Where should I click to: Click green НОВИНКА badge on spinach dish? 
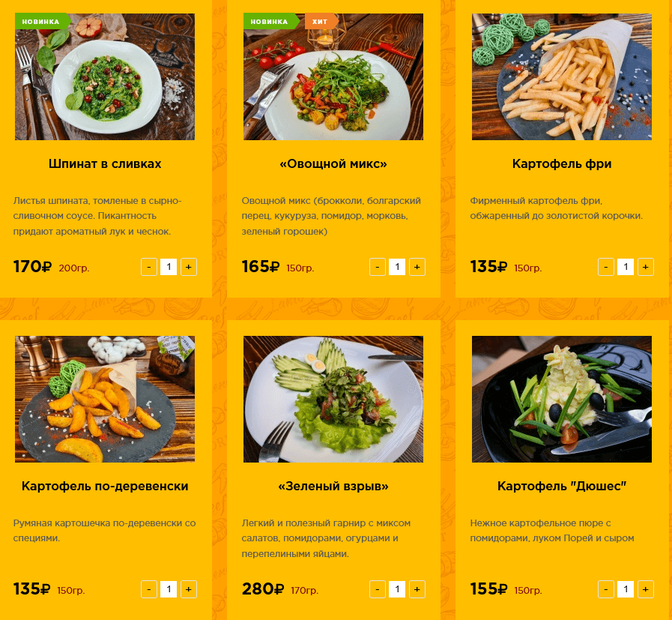[42, 22]
